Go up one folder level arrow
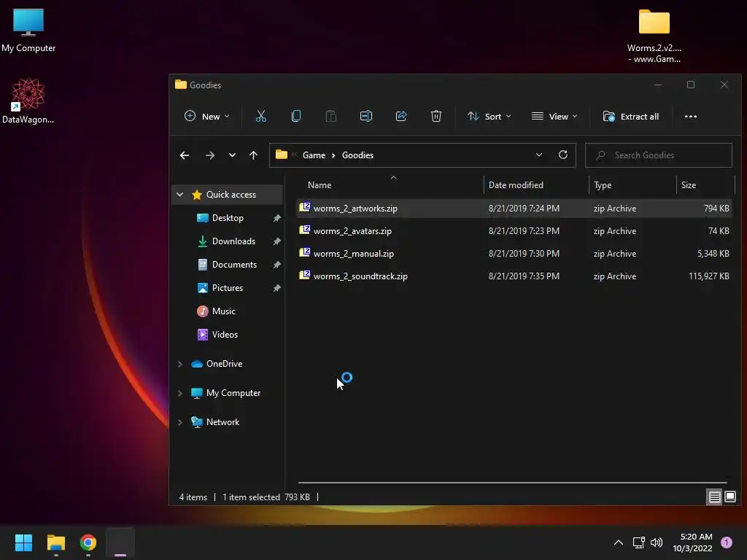The height and width of the screenshot is (560, 747). 253,155
